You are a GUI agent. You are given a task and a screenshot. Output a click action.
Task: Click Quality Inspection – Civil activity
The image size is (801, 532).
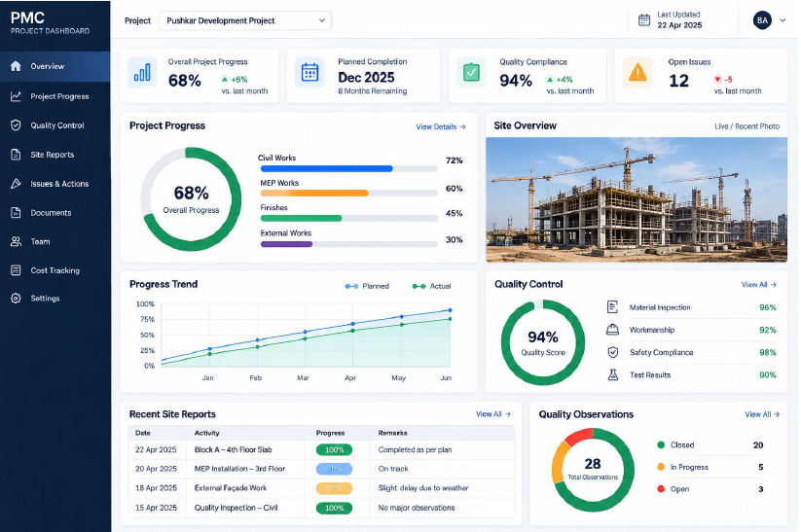coord(236,508)
